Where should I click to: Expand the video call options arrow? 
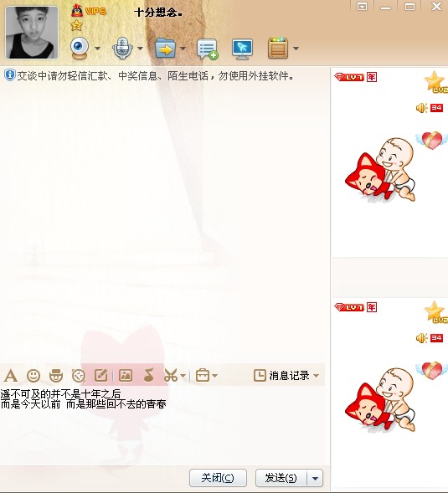click(97, 49)
